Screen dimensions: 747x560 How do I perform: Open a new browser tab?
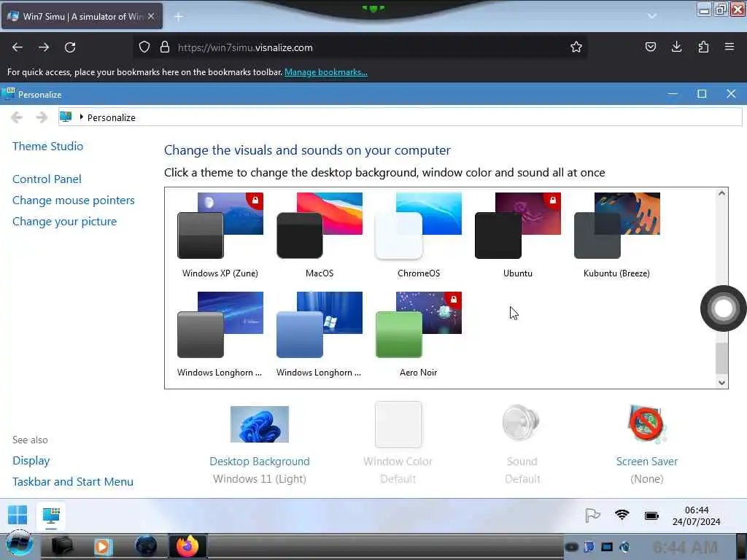(179, 17)
